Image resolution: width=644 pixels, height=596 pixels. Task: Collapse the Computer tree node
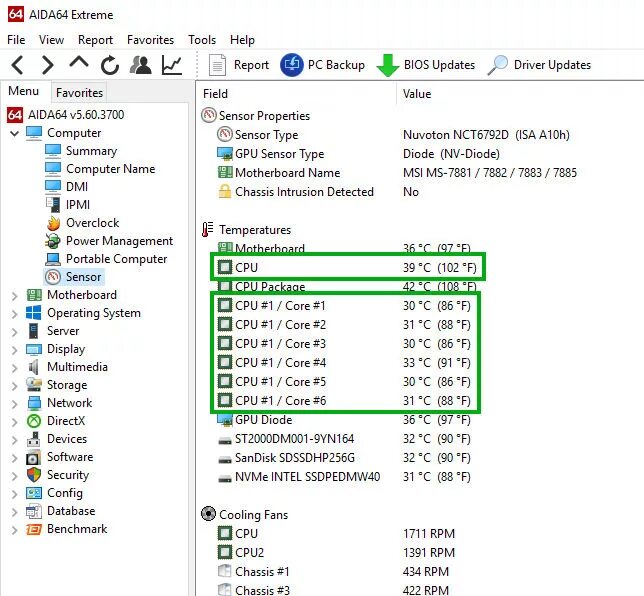(14, 133)
